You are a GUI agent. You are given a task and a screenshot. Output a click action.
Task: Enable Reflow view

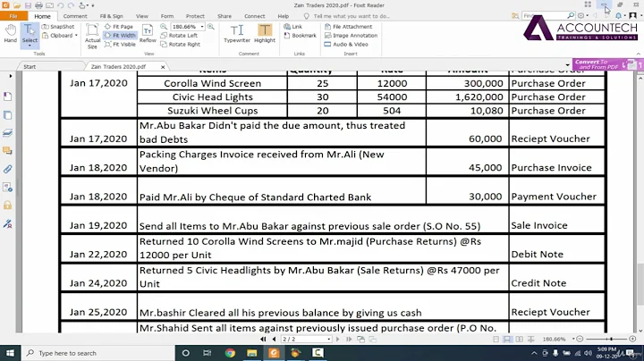[x=148, y=34]
